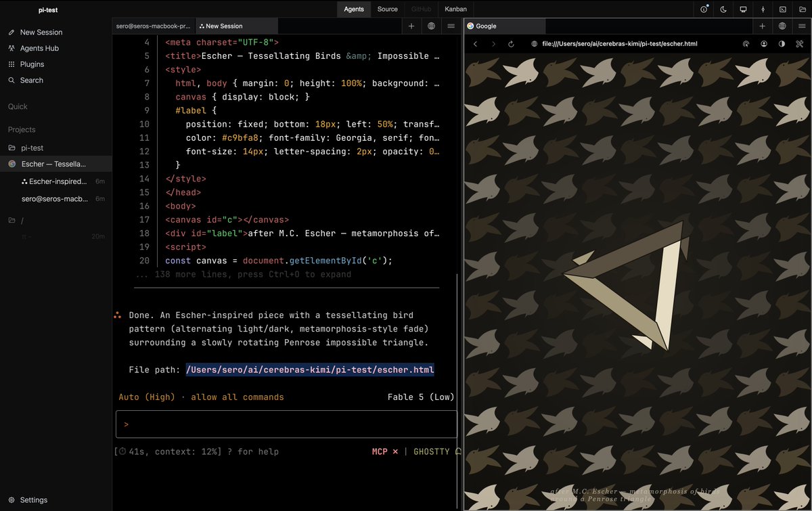Open the folder icon in top toolbar
The image size is (812, 511).
[x=802, y=9]
